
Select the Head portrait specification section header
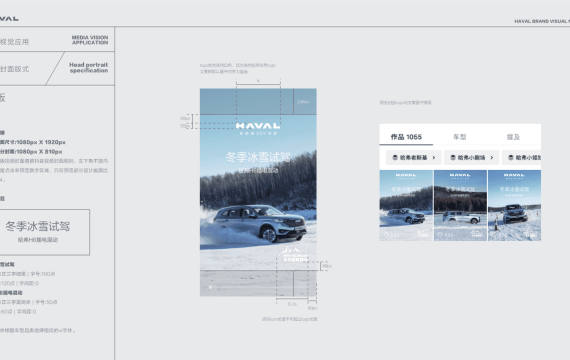pos(89,68)
